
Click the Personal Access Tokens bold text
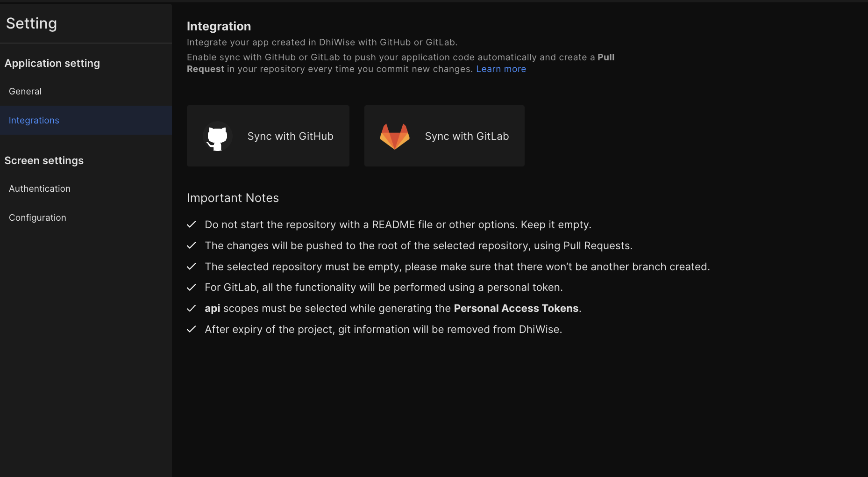(x=516, y=308)
